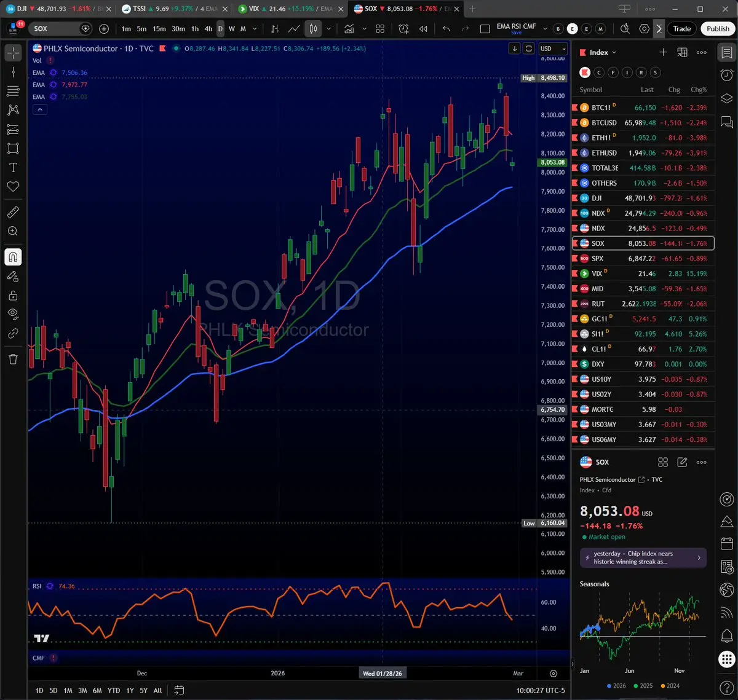This screenshot has width=738, height=700.
Task: Open the go to date calendar icon
Action: 179,690
